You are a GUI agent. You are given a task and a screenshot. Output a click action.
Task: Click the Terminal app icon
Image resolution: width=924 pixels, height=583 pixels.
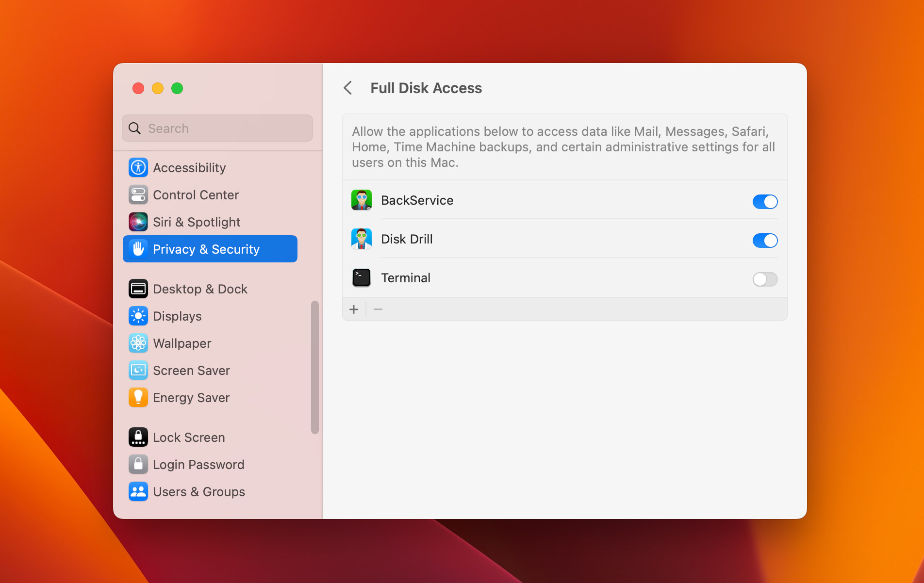click(x=362, y=278)
